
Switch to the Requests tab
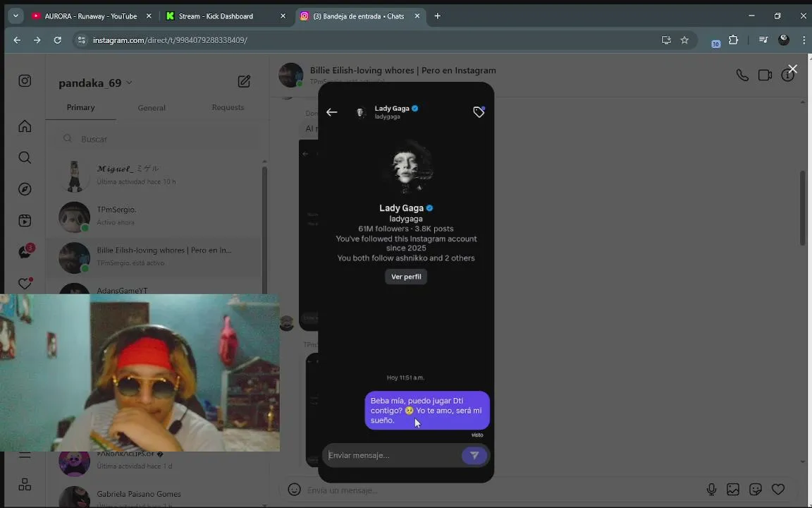[x=228, y=107]
